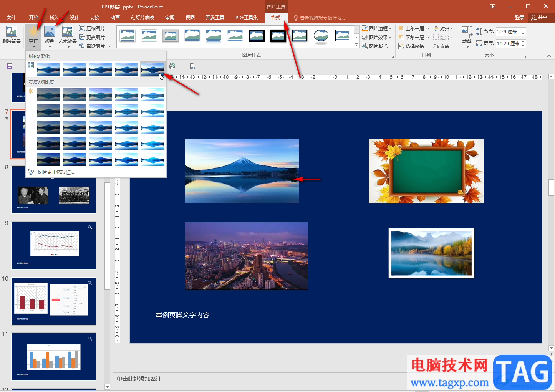
Task: Click Bring Forward (上移一层)
Action: tap(412, 28)
